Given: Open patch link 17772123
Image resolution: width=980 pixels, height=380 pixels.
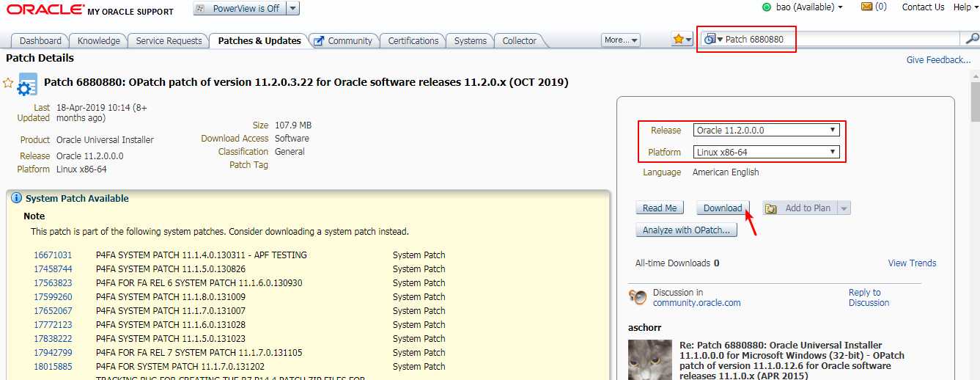Looking at the screenshot, I should [53, 325].
